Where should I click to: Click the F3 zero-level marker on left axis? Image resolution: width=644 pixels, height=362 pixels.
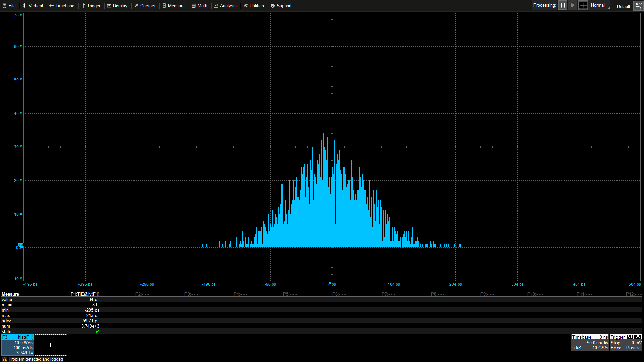coord(21,245)
